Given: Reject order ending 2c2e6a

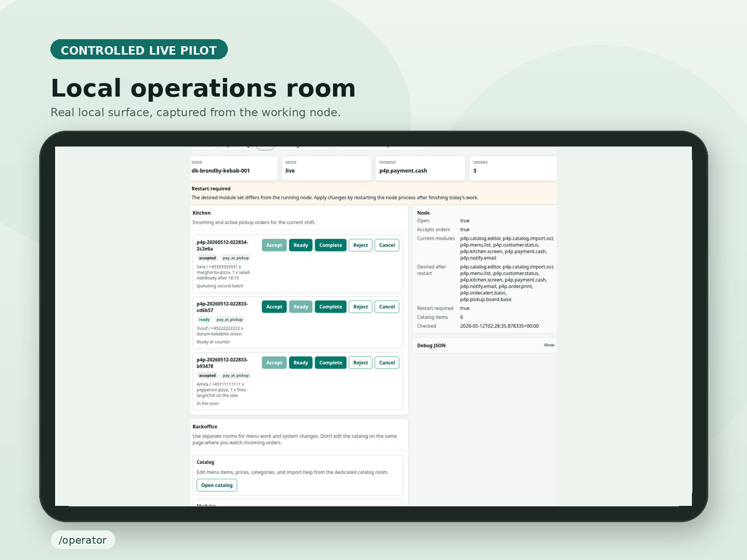Looking at the screenshot, I should pos(360,245).
